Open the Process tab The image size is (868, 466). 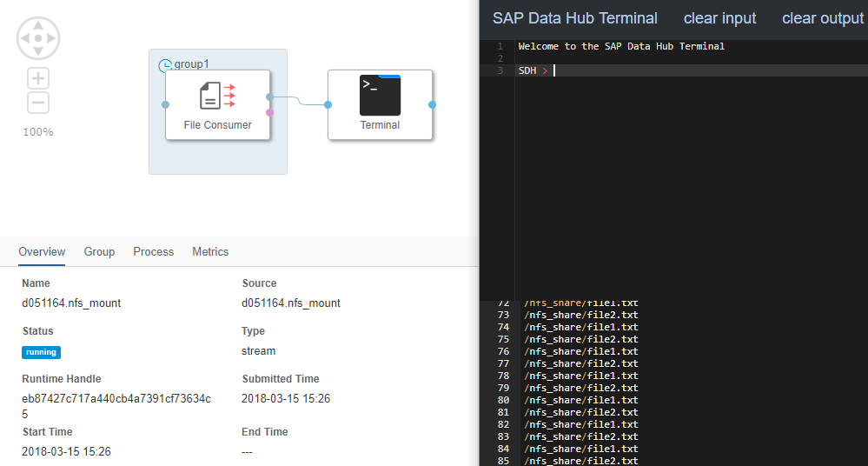tap(153, 251)
